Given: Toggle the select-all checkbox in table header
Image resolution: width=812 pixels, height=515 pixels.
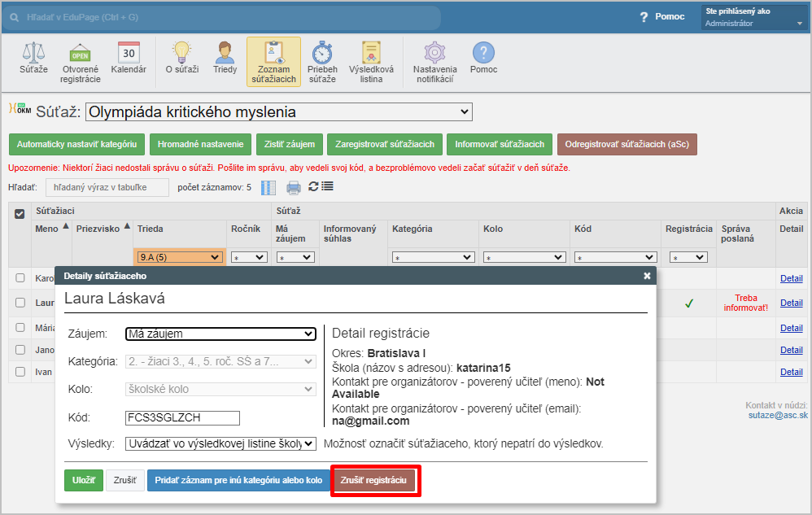Looking at the screenshot, I should tap(20, 214).
